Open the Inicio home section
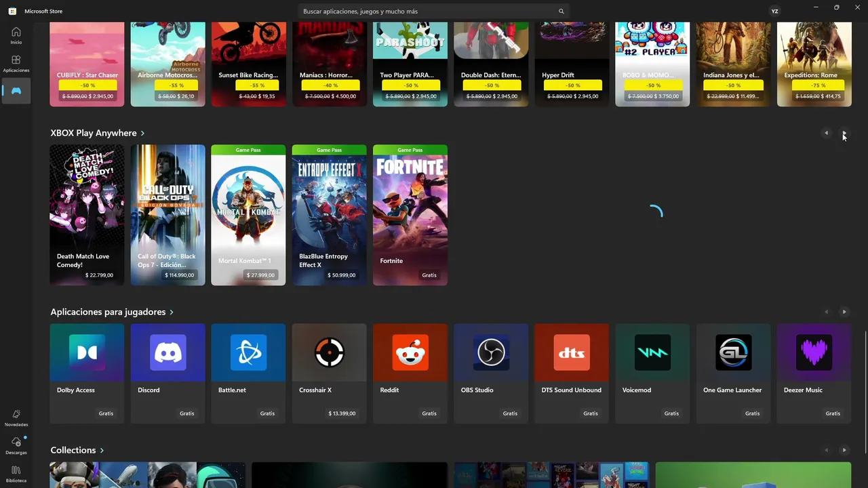The width and height of the screenshot is (868, 488). coord(16,35)
